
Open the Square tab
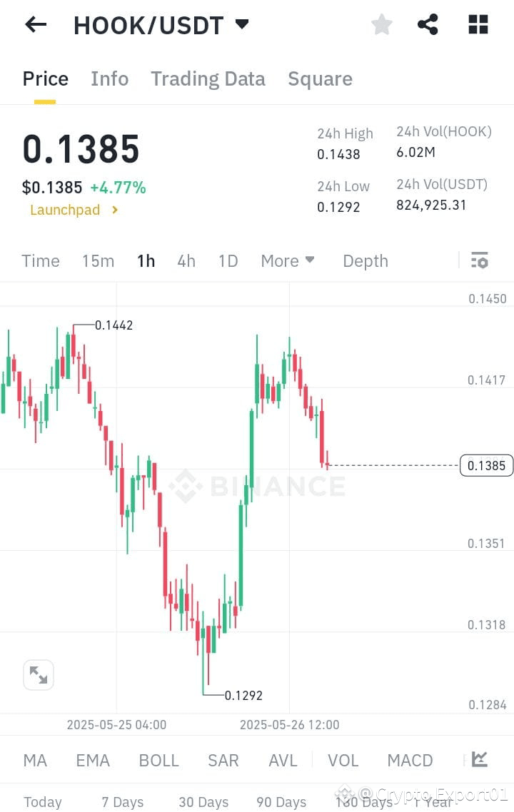[320, 78]
